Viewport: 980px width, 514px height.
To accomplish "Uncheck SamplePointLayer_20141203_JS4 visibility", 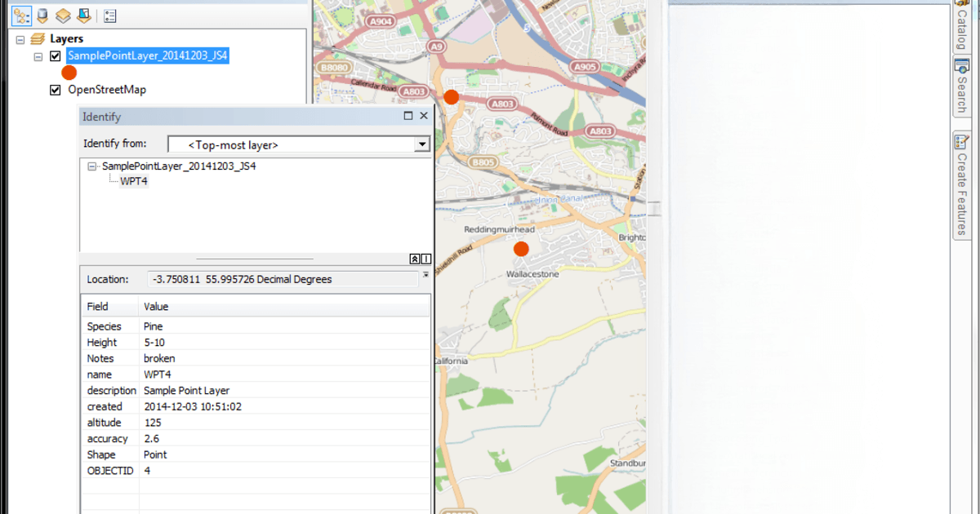I will [x=54, y=56].
